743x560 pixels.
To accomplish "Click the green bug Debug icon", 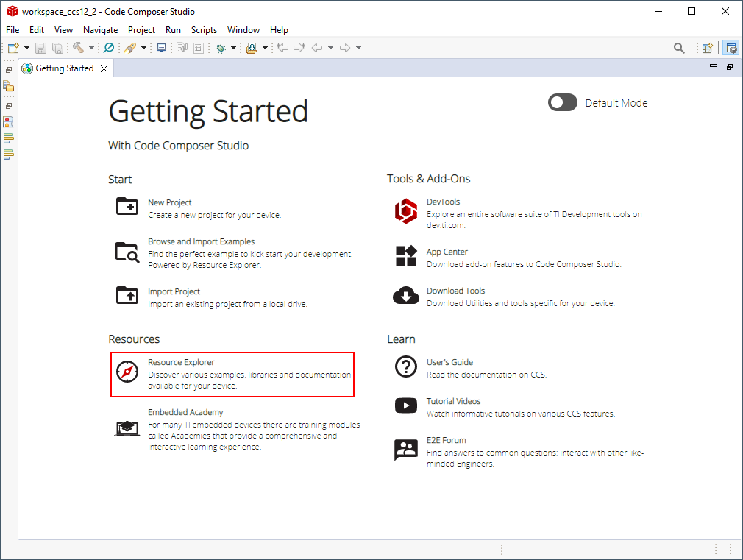I will (220, 48).
